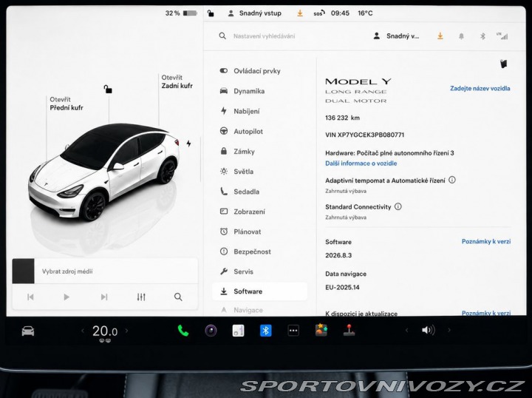Screen dimensions: 532x398
Task: Open the phone app
Action: coord(183,331)
